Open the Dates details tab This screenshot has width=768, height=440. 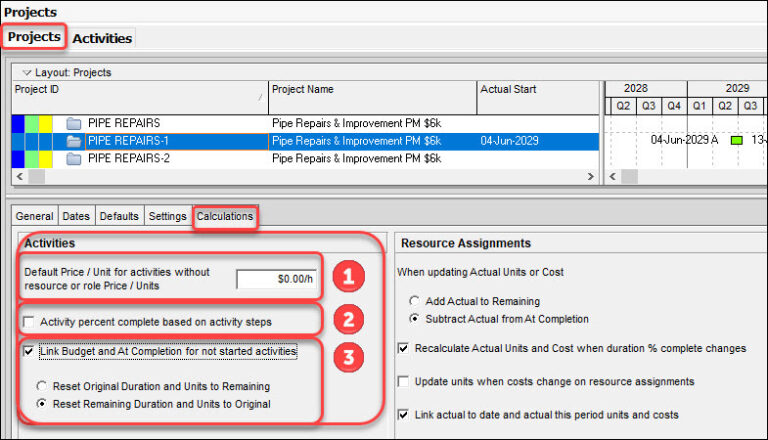point(76,216)
